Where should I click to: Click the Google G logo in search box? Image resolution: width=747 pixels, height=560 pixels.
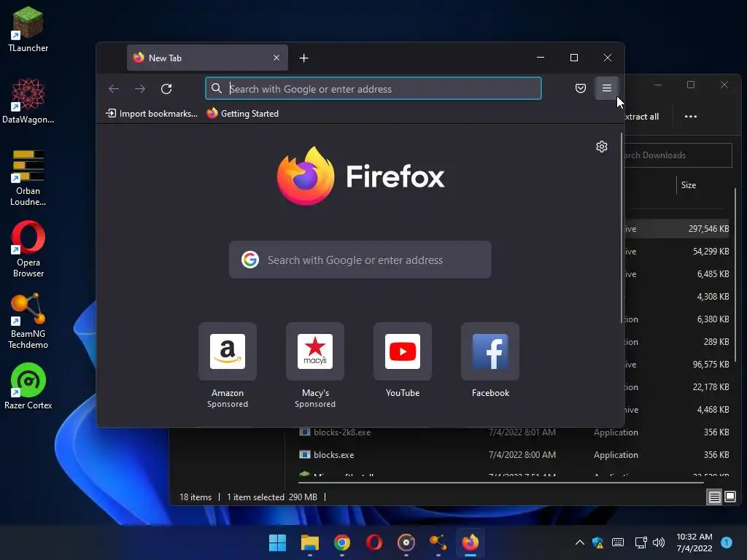click(x=250, y=260)
